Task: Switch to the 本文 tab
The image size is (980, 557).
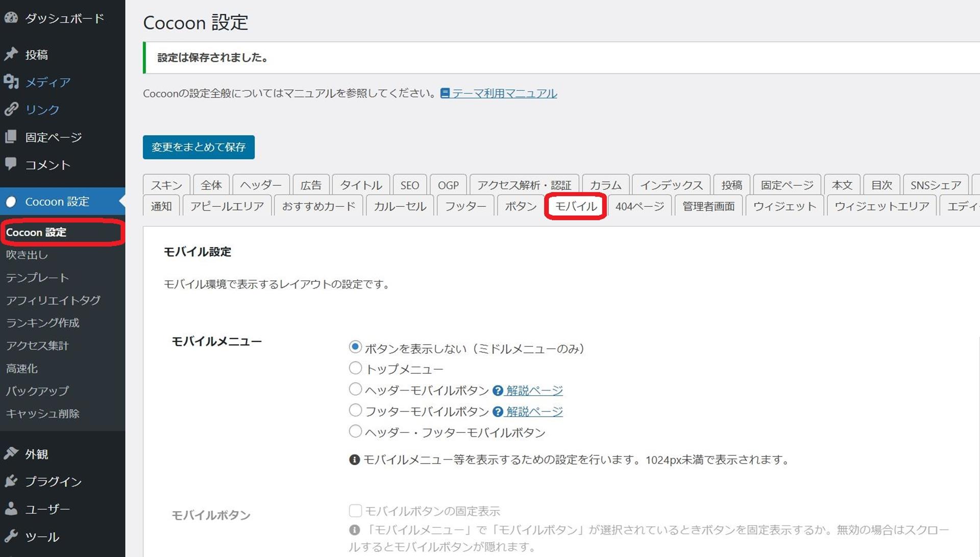Action: [842, 185]
